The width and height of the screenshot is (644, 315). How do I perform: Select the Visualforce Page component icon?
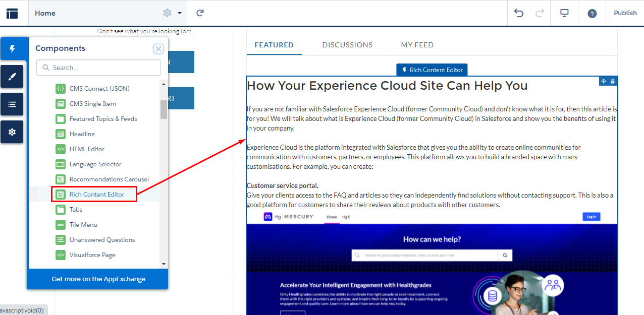tap(61, 255)
